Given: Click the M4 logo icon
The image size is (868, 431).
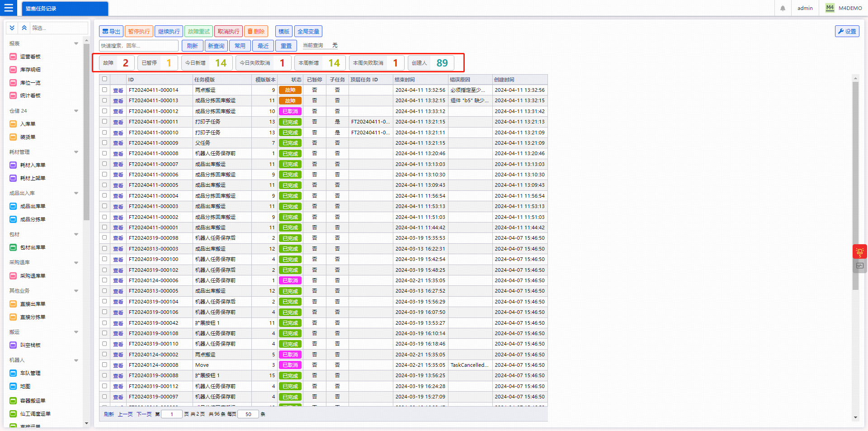Looking at the screenshot, I should [x=830, y=8].
